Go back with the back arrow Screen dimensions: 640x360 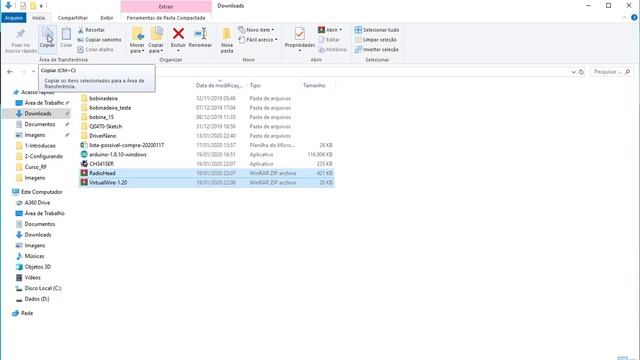click(10, 72)
